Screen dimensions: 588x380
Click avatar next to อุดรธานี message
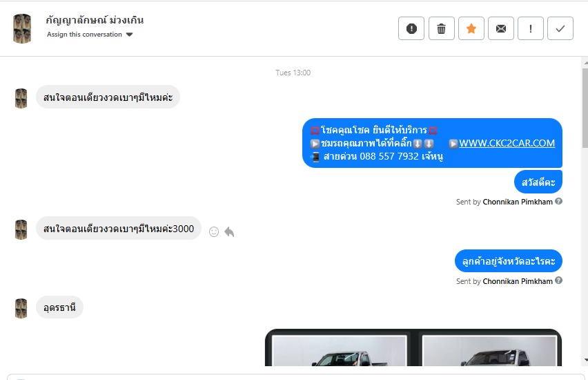click(21, 308)
